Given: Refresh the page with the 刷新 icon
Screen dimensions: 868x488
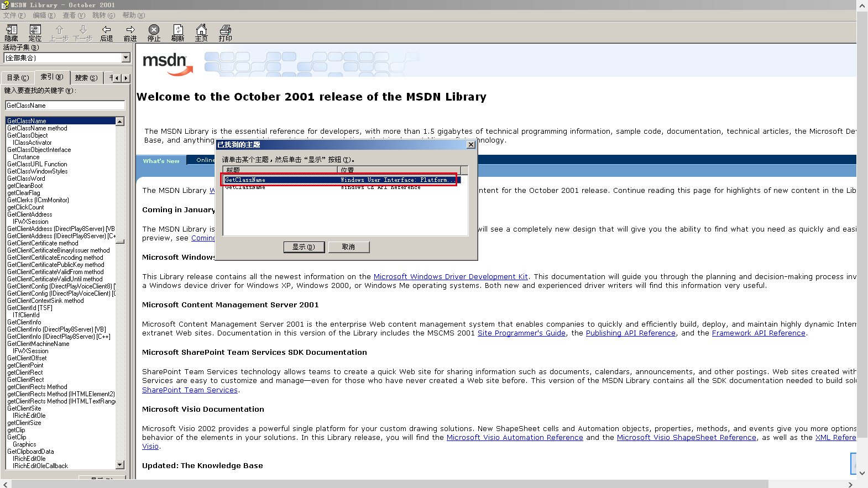Looking at the screenshot, I should [178, 33].
